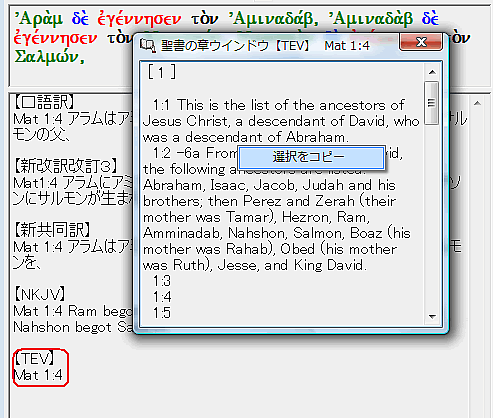This screenshot has height=419, width=494.
Task: Click the chapter window title bar text
Action: pos(265,46)
